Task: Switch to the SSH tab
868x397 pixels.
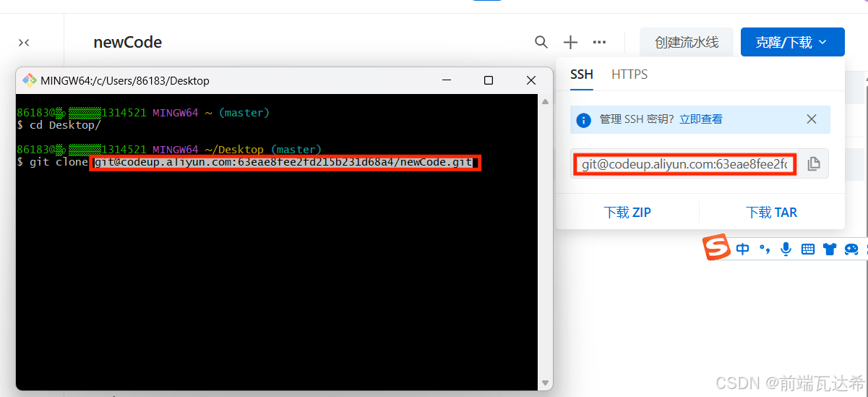Action: pos(582,74)
